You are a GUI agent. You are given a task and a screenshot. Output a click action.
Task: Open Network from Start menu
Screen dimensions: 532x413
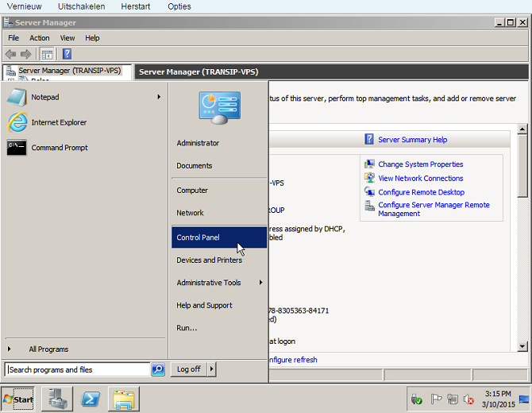pos(219,213)
